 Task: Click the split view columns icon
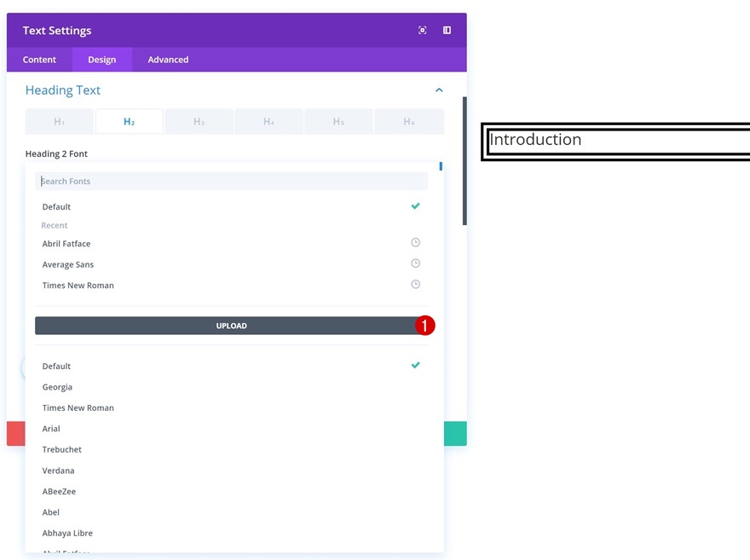[x=447, y=30]
